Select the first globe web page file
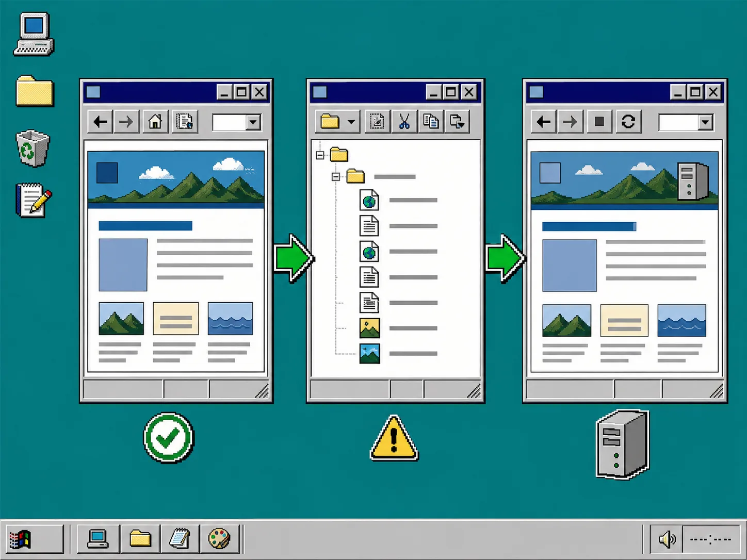The width and height of the screenshot is (747, 560). (x=369, y=200)
